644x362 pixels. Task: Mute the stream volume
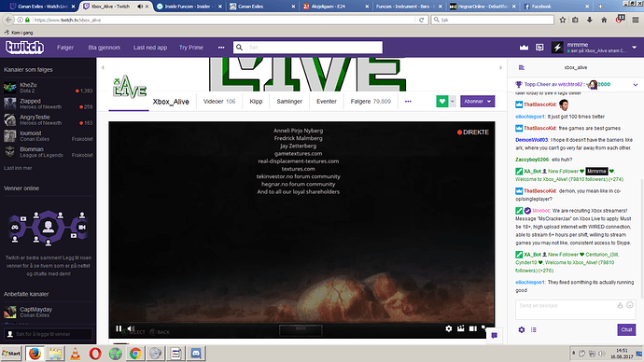(x=131, y=328)
